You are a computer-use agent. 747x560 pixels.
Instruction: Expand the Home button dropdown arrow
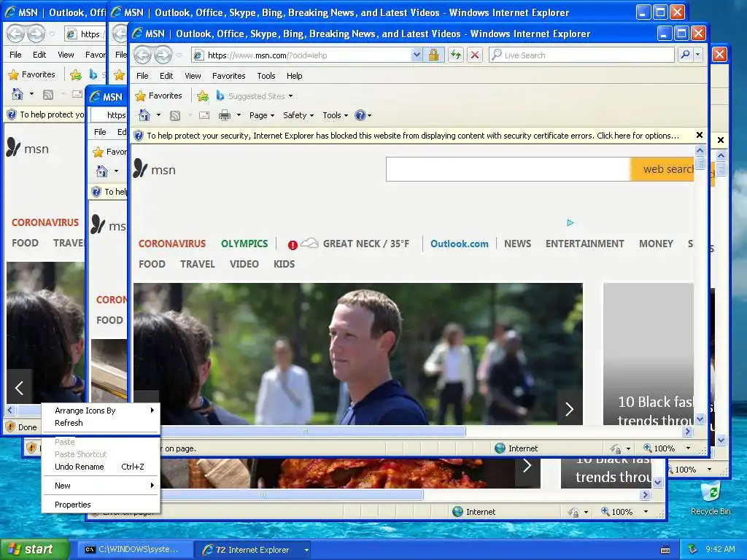(158, 115)
